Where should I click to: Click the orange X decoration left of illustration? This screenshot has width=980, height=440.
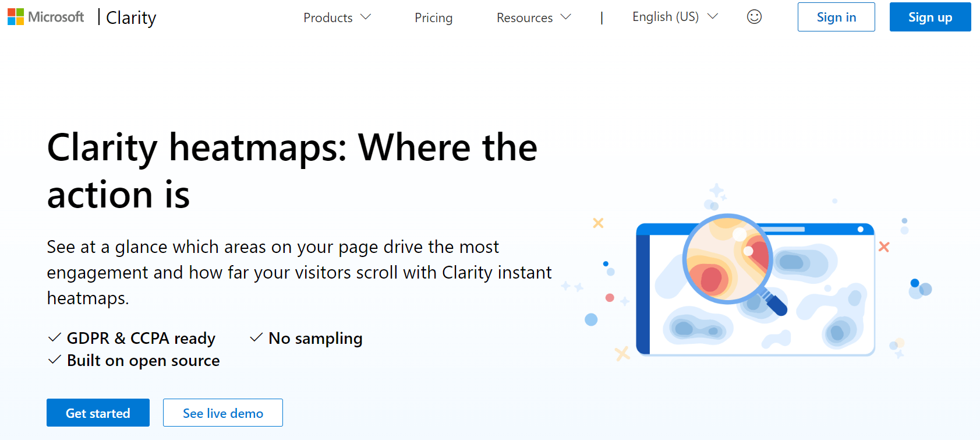598,223
